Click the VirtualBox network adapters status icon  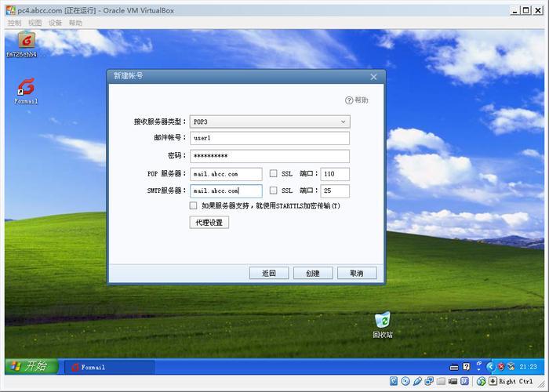(429, 381)
